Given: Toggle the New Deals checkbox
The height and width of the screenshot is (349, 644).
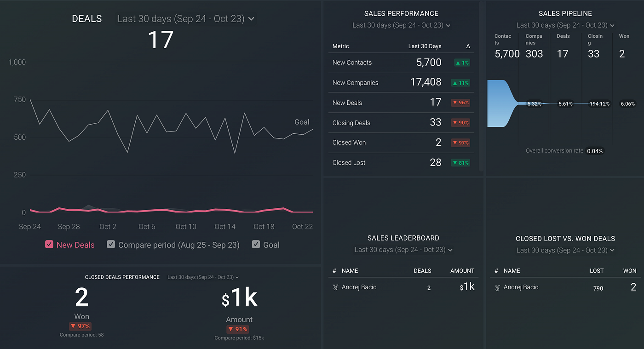Looking at the screenshot, I should pos(49,245).
